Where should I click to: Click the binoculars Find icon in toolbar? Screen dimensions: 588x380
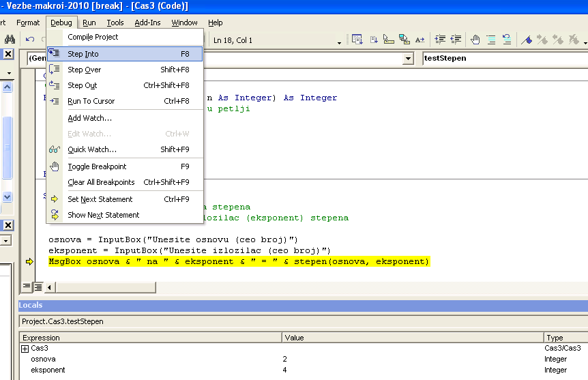(x=10, y=40)
